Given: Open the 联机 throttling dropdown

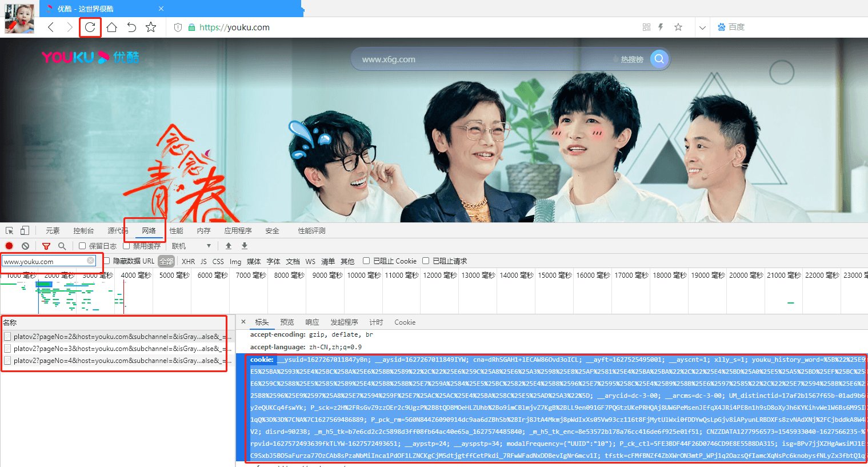Looking at the screenshot, I should point(191,246).
